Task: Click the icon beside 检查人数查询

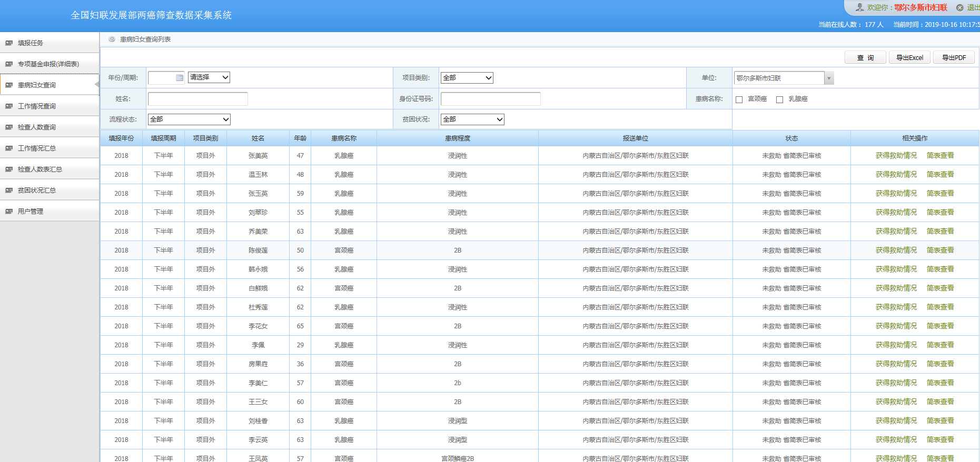Action: 9,127
